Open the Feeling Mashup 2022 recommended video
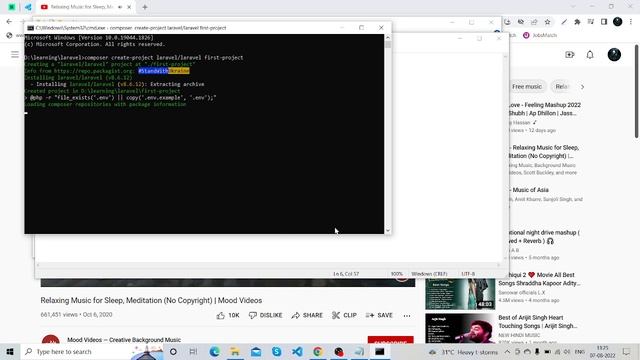The height and width of the screenshot is (360, 640). click(544, 109)
